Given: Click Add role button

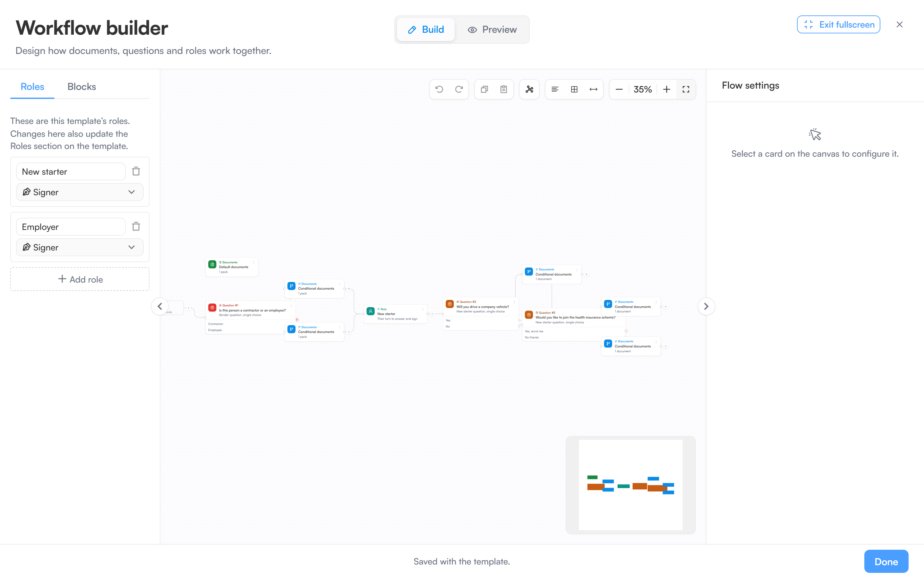Looking at the screenshot, I should pyautogui.click(x=80, y=279).
